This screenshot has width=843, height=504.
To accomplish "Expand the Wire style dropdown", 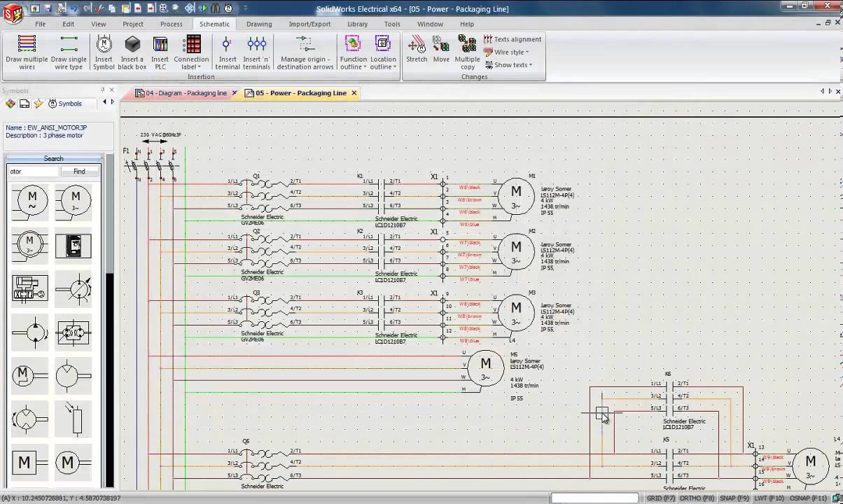I will pos(508,52).
